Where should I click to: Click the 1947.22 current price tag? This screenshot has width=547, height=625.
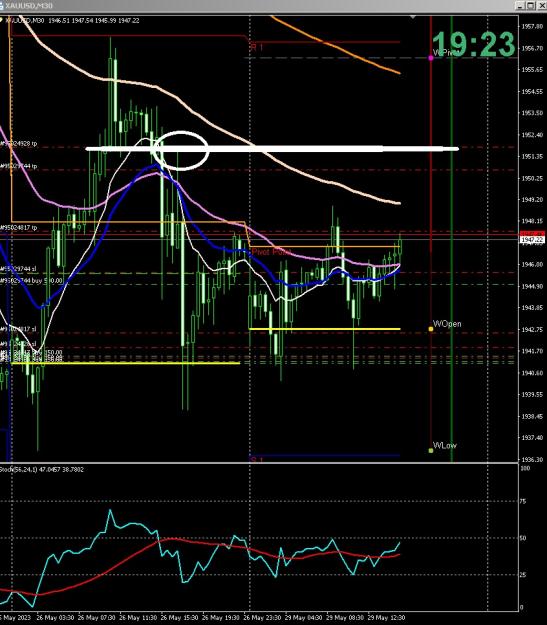pyautogui.click(x=532, y=240)
